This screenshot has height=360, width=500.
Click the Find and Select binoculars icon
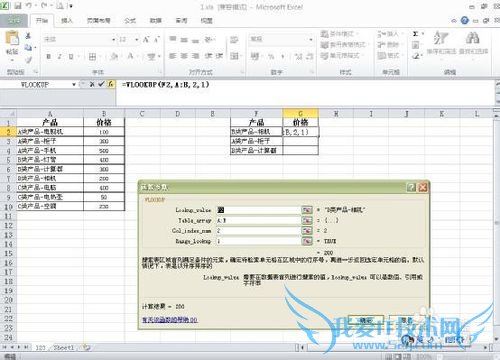pos(472,37)
